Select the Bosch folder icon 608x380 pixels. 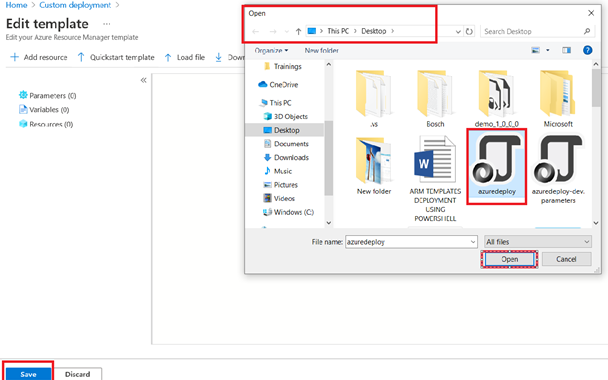click(x=435, y=94)
